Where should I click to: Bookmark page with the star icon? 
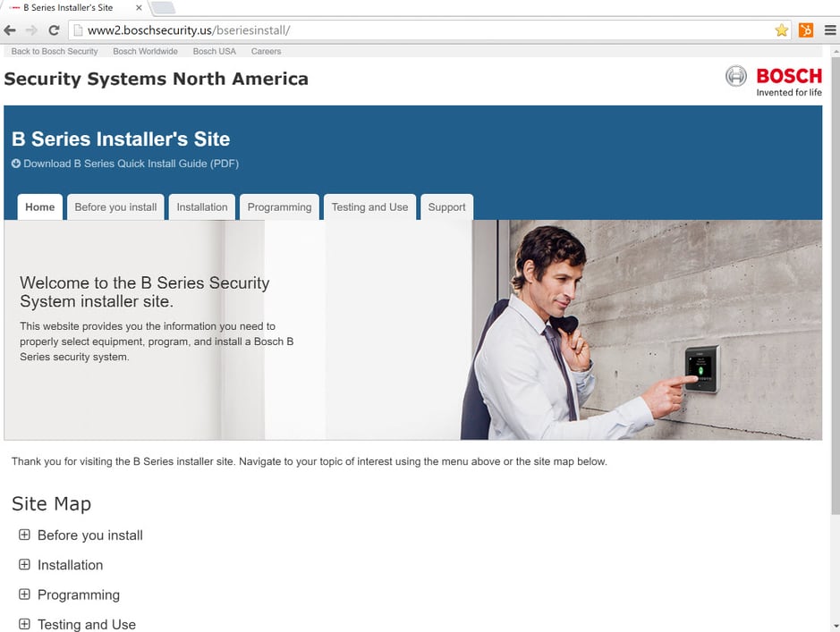pyautogui.click(x=781, y=30)
